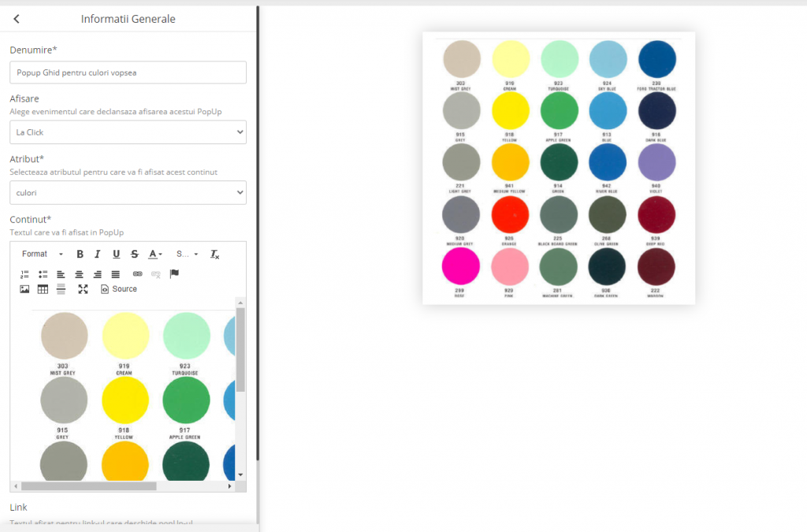Viewport: 807px width, 532px height.
Task: Insert an anchor using the flag icon
Action: tap(174, 273)
